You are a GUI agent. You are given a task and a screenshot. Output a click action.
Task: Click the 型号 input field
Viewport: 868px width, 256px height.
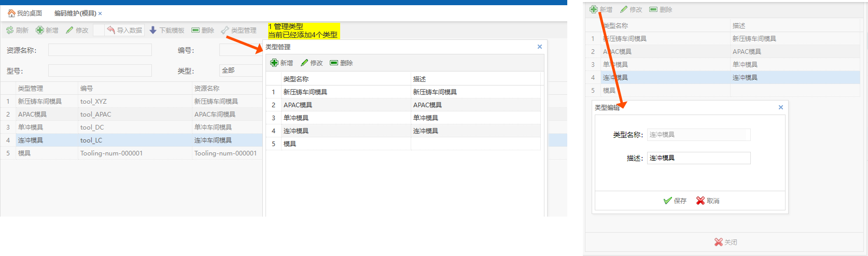tap(100, 71)
